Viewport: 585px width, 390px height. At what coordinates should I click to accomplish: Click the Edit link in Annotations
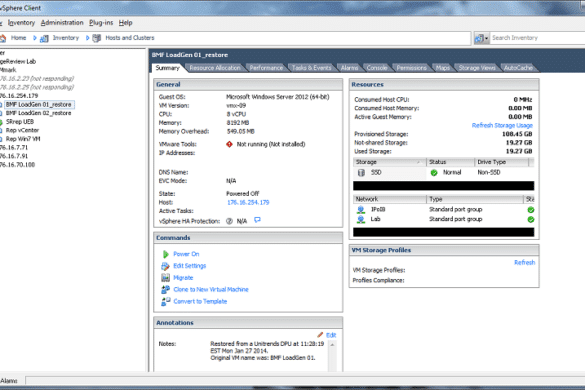(x=331, y=335)
